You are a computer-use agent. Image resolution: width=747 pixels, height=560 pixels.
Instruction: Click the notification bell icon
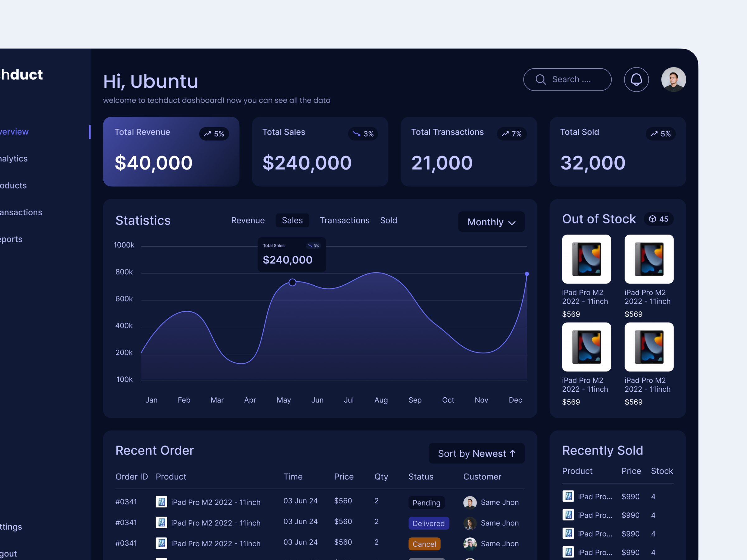(636, 79)
